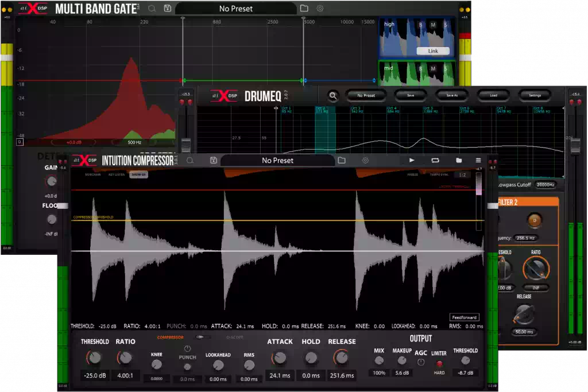Click the 5.6 dB makeup value field

click(x=402, y=373)
